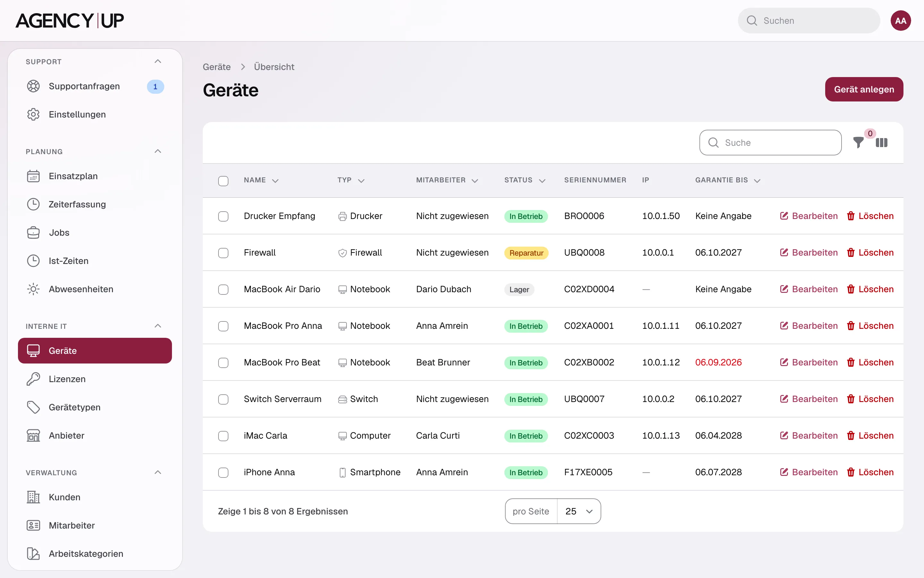
Task: Click the Abwesenheiten sun icon
Action: pos(33,289)
